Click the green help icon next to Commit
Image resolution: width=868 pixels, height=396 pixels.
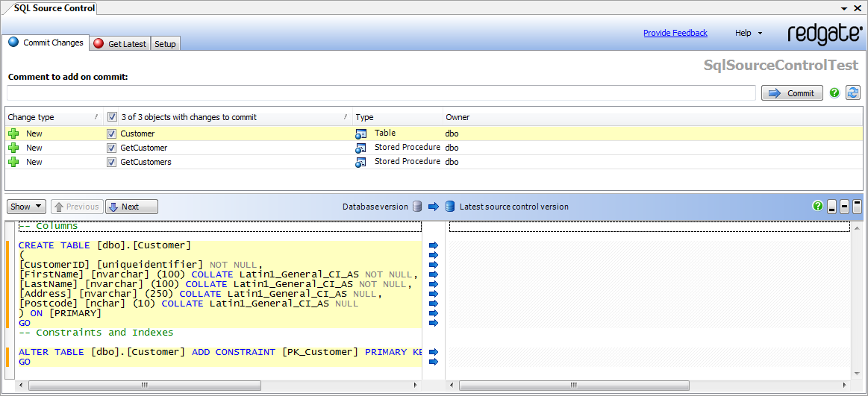(x=834, y=93)
